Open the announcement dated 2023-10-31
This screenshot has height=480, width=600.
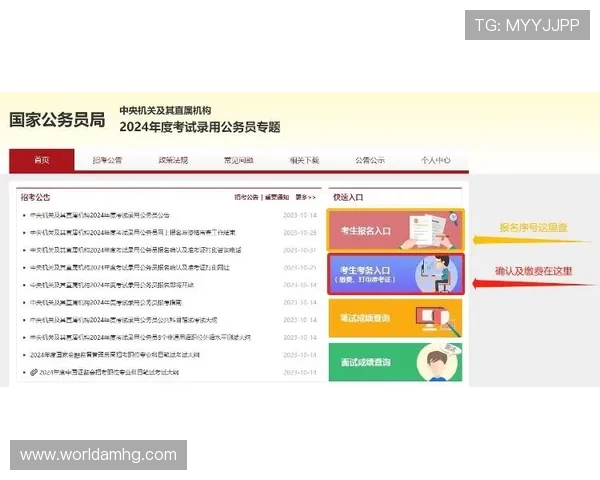click(135, 250)
